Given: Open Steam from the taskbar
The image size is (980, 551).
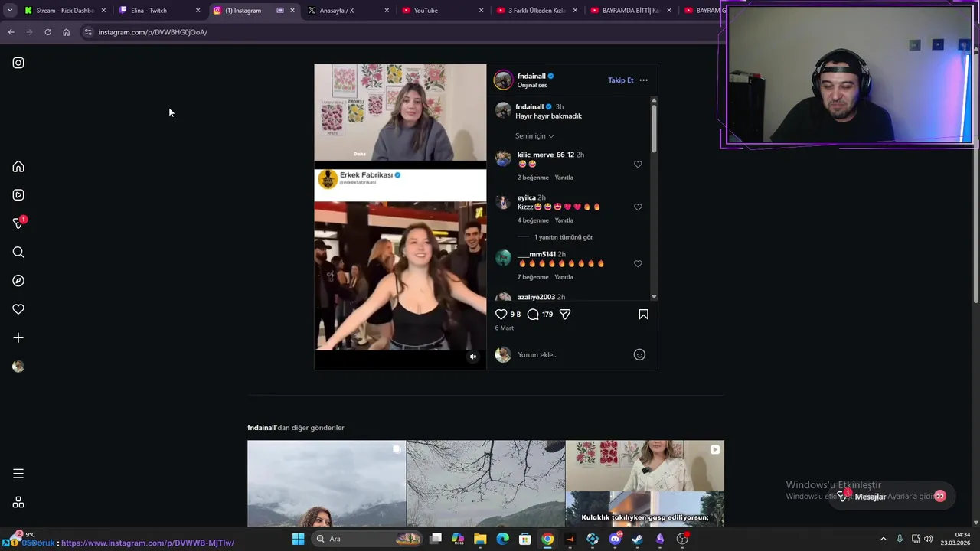Looking at the screenshot, I should point(637,539).
